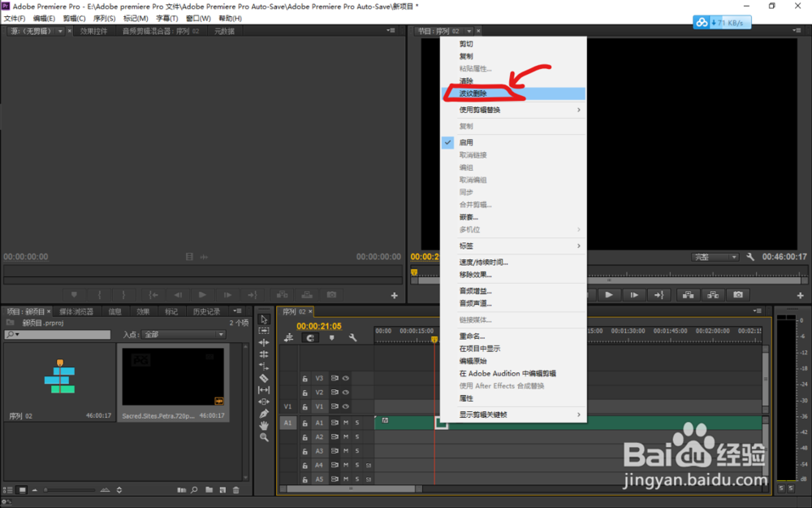
Task: Choose 波纹删除 from context menu
Action: (513, 93)
